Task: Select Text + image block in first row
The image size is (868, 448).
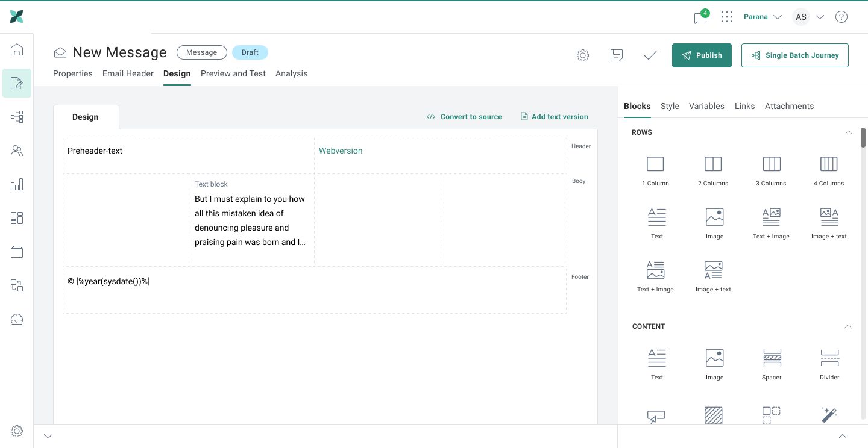Action: 771,224
